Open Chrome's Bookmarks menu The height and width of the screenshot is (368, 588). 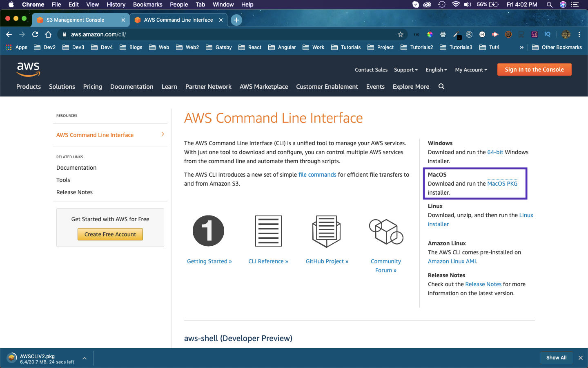point(148,4)
